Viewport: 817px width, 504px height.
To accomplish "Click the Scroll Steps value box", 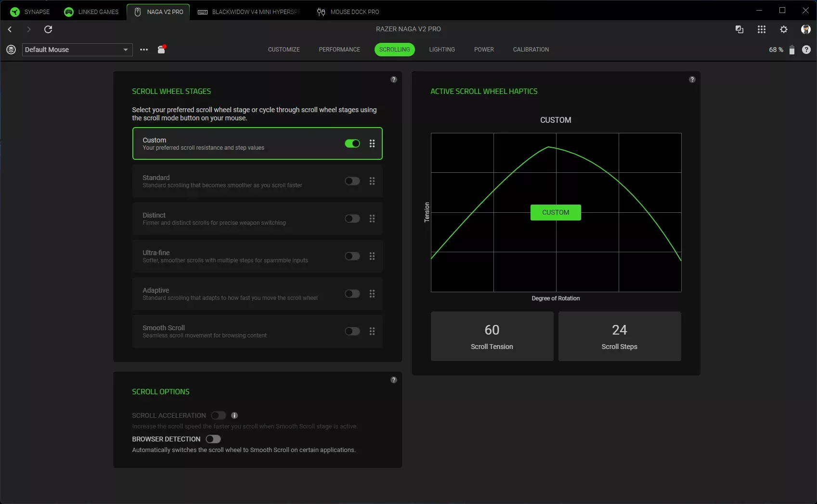I will coord(620,336).
